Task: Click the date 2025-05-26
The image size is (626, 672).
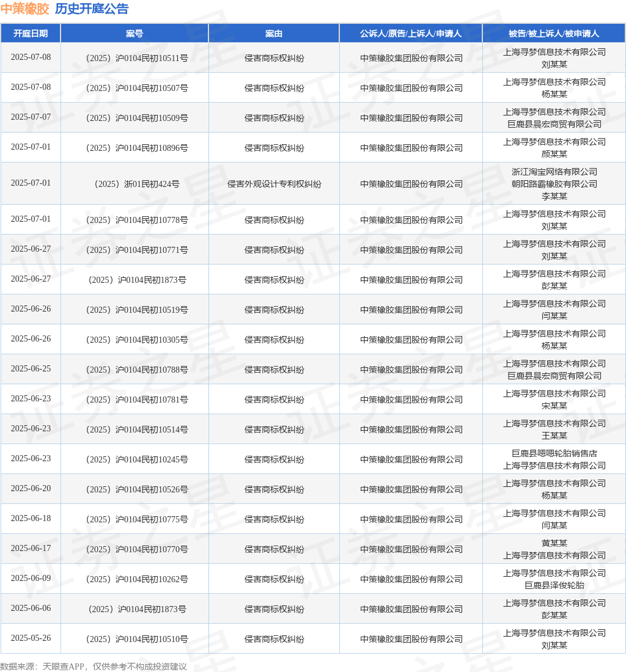Action: pos(31,638)
